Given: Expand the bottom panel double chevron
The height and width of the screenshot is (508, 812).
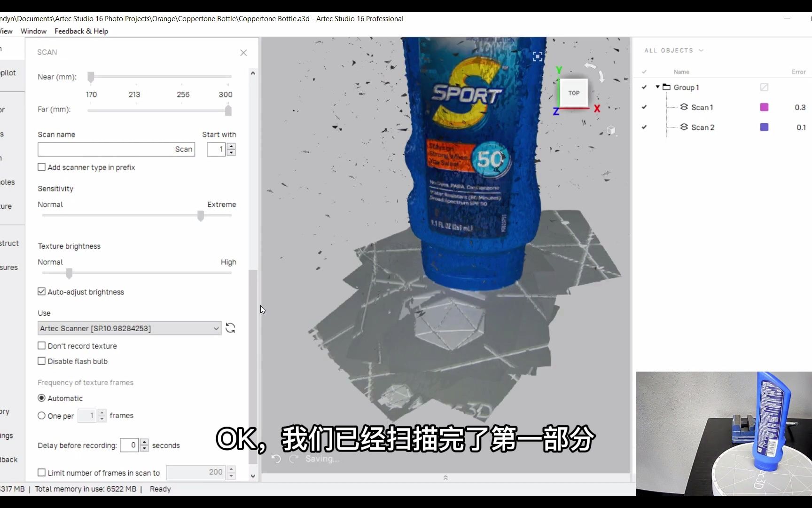Looking at the screenshot, I should coord(445,477).
